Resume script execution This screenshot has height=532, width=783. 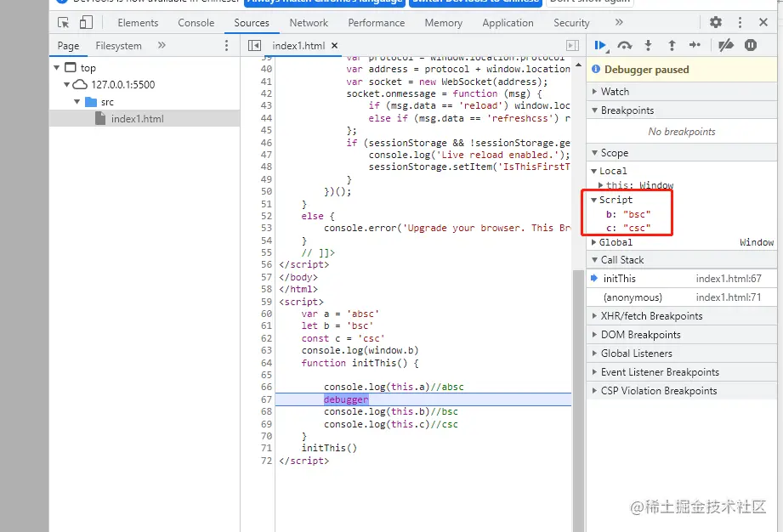[601, 45]
